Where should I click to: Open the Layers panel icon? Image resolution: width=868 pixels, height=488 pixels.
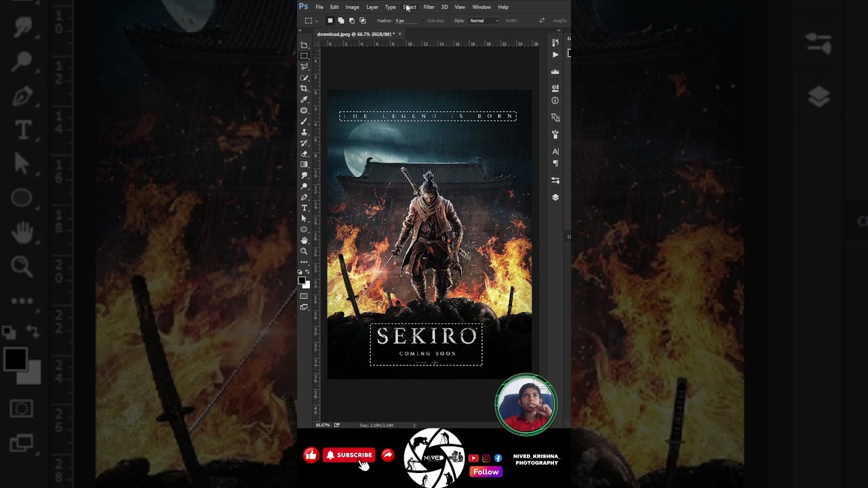click(x=555, y=197)
